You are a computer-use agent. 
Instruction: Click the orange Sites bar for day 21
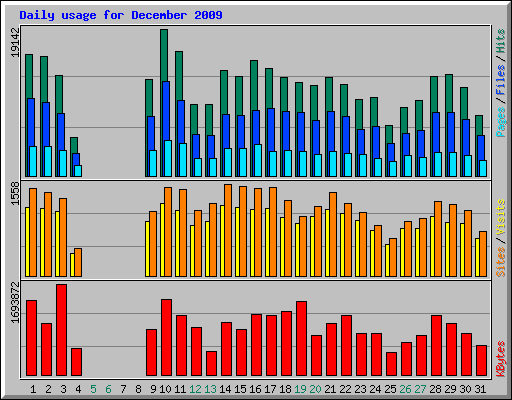coord(333,234)
